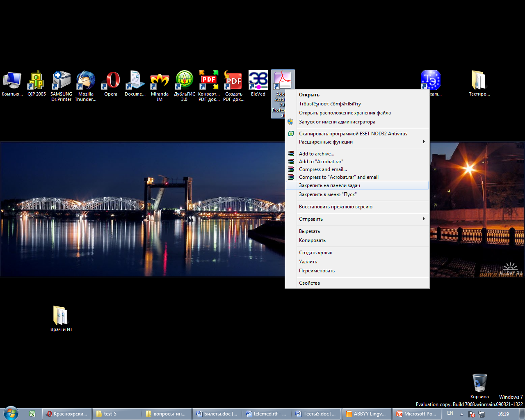This screenshot has height=420, width=525.
Task: Switch to the test_5 folder taskbar button
Action: pyautogui.click(x=116, y=414)
